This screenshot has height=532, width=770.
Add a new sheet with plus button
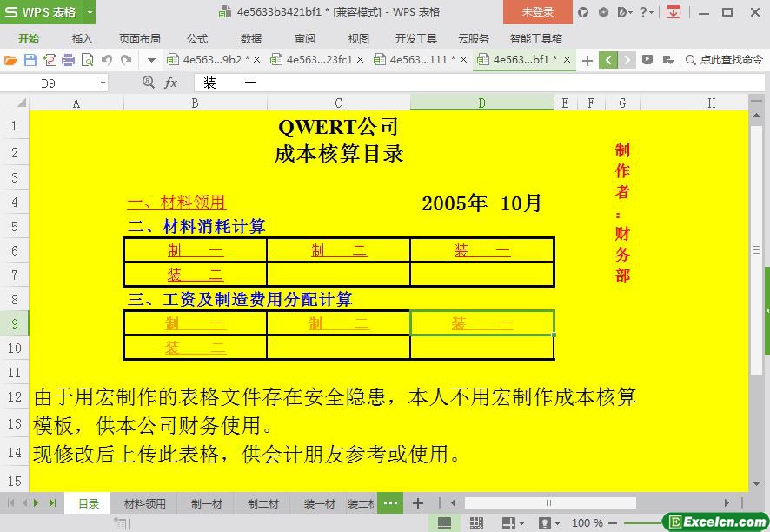[x=418, y=503]
